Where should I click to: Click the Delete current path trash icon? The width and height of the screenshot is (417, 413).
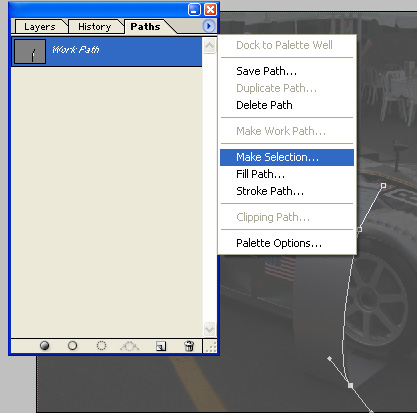coord(189,346)
